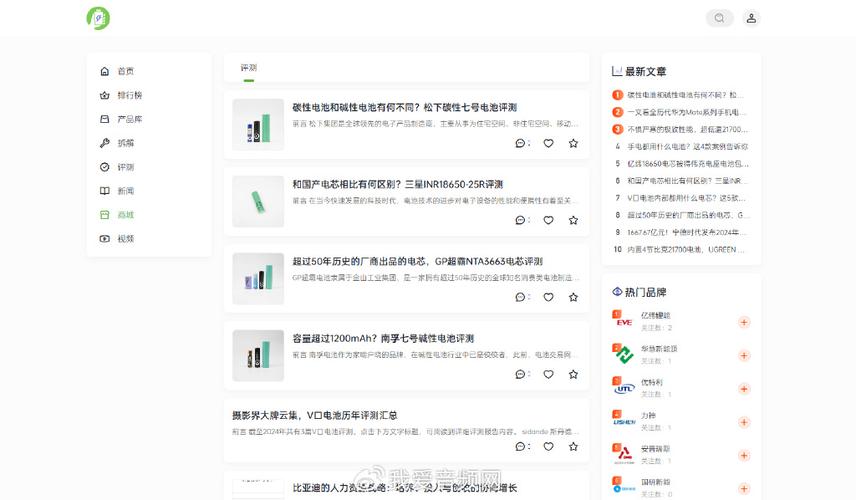Open the red triangle brand logo

click(624, 454)
